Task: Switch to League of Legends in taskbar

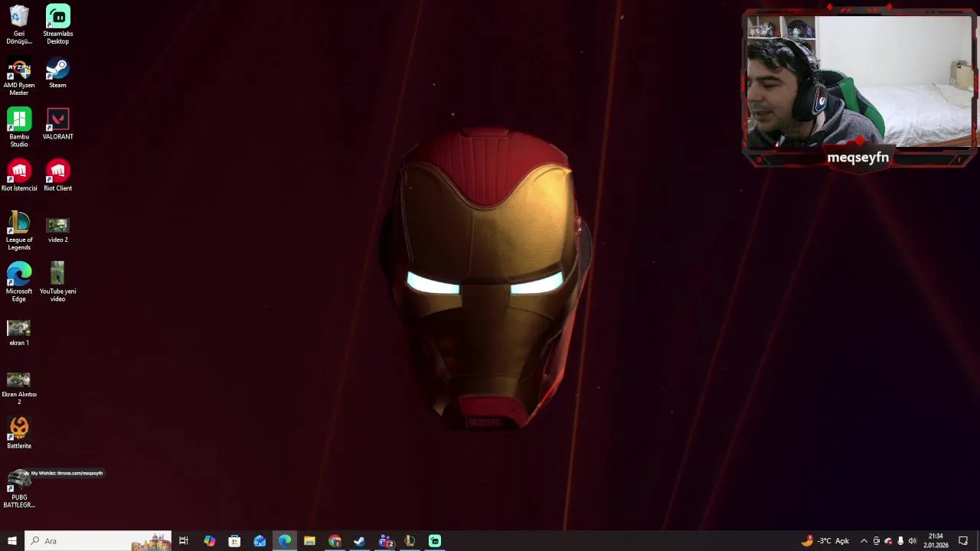Action: [x=410, y=541]
